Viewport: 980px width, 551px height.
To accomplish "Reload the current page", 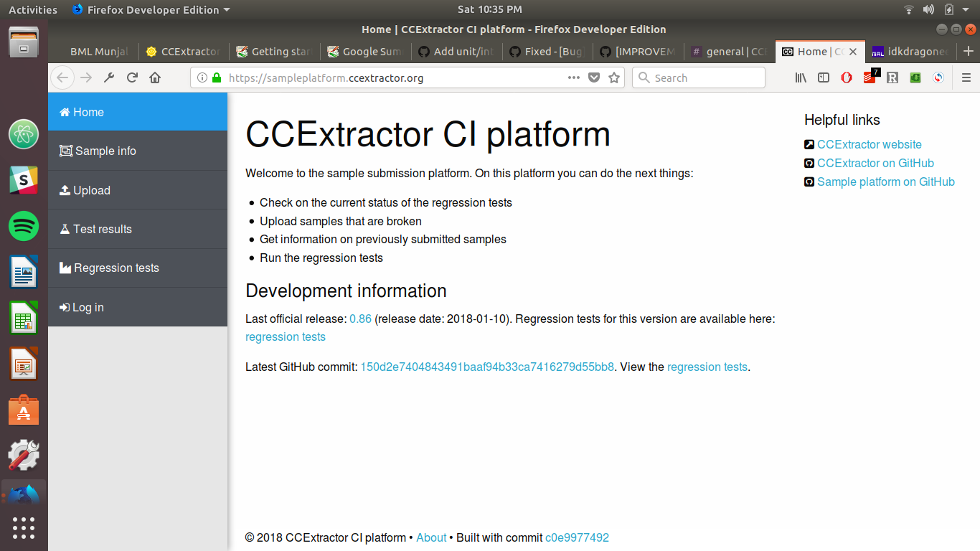I will (132, 77).
